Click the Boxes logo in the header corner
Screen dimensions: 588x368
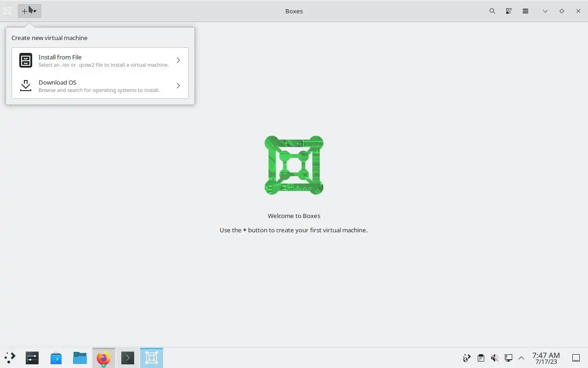click(x=7, y=11)
